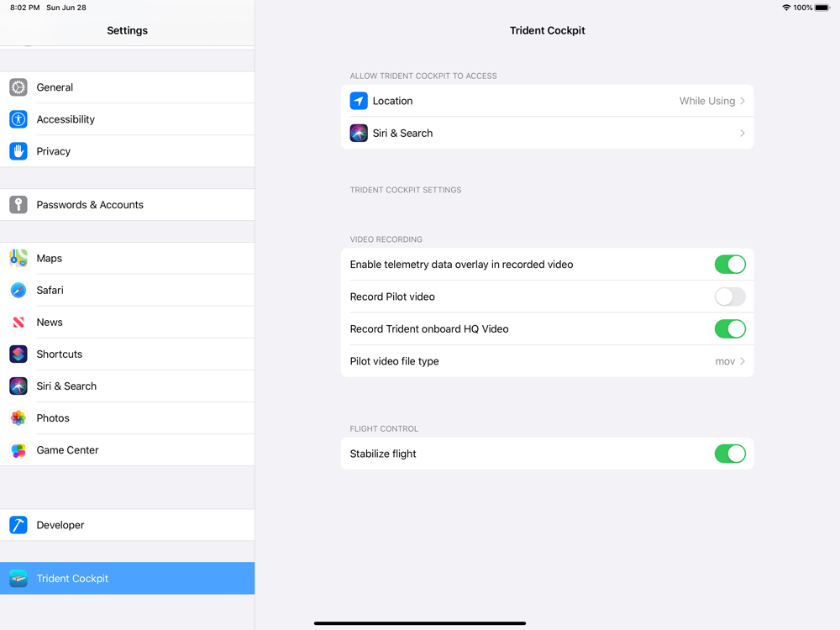Screen dimensions: 840x630
Task: Tap the home indicator bar
Action: pyautogui.click(x=420, y=623)
